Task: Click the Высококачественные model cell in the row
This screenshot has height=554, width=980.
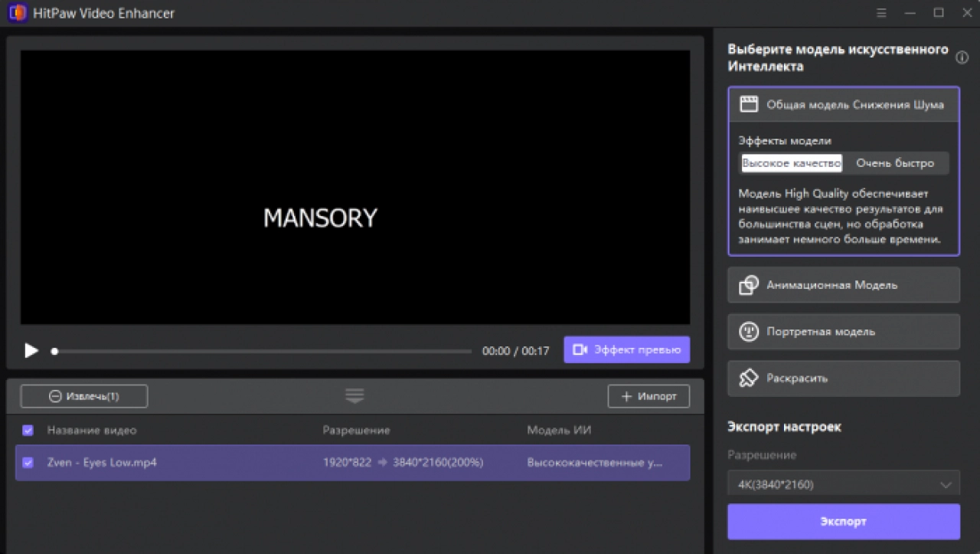Action: (595, 463)
